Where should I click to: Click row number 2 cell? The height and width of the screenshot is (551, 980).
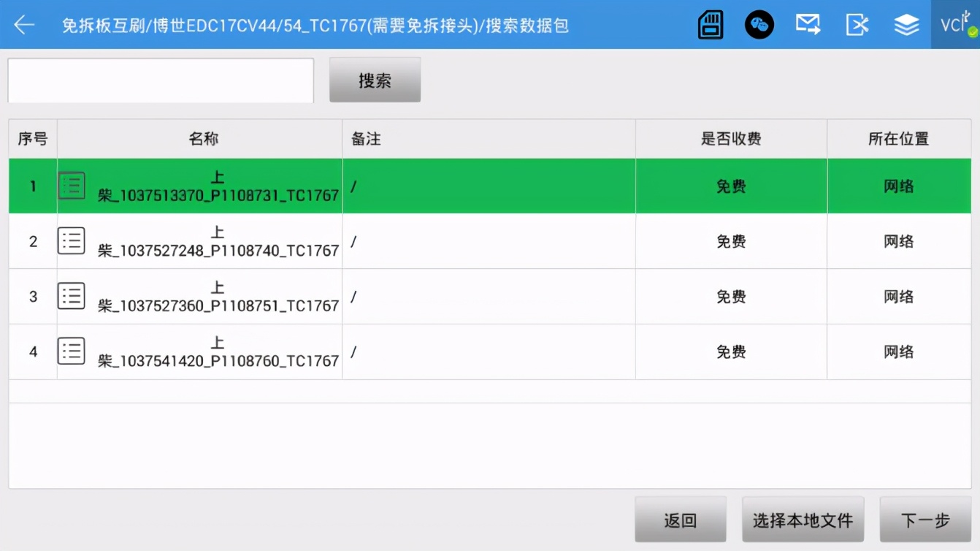click(33, 241)
